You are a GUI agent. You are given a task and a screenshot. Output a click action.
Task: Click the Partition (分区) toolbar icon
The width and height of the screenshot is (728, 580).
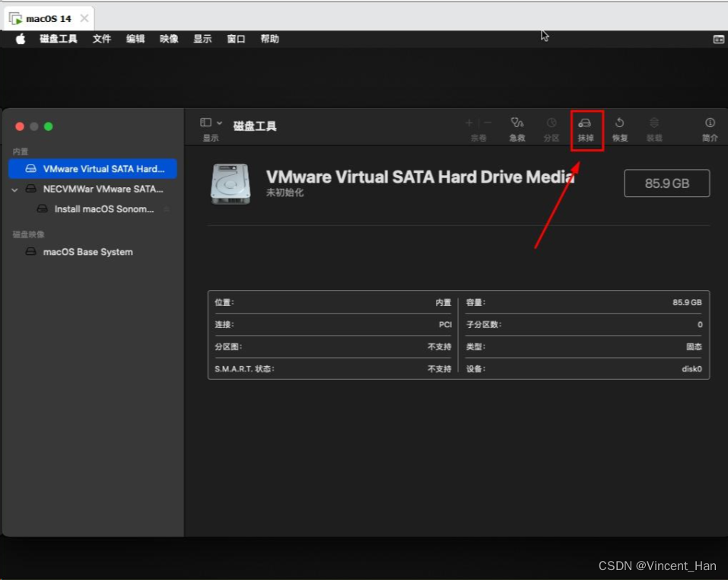551,129
